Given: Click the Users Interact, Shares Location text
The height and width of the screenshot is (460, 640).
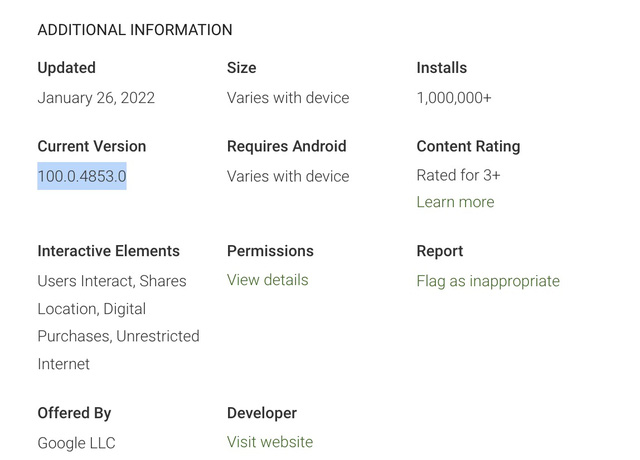Looking at the screenshot, I should (111, 281).
